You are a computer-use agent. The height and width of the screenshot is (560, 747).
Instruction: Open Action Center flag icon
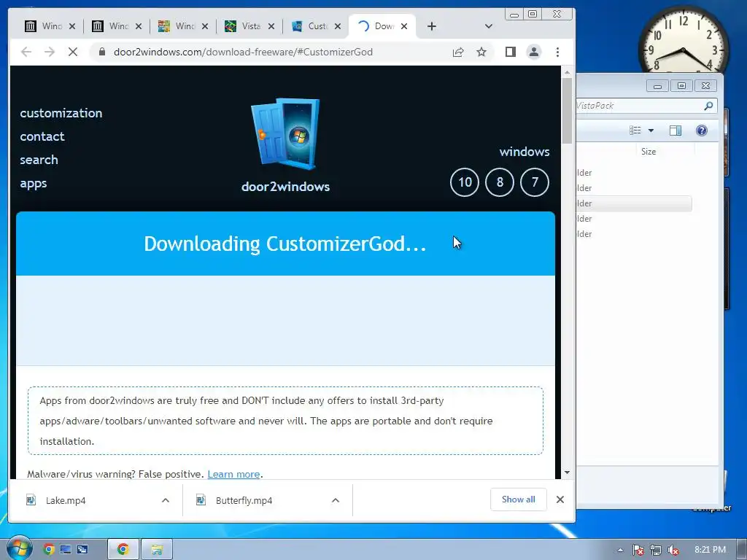tap(638, 550)
